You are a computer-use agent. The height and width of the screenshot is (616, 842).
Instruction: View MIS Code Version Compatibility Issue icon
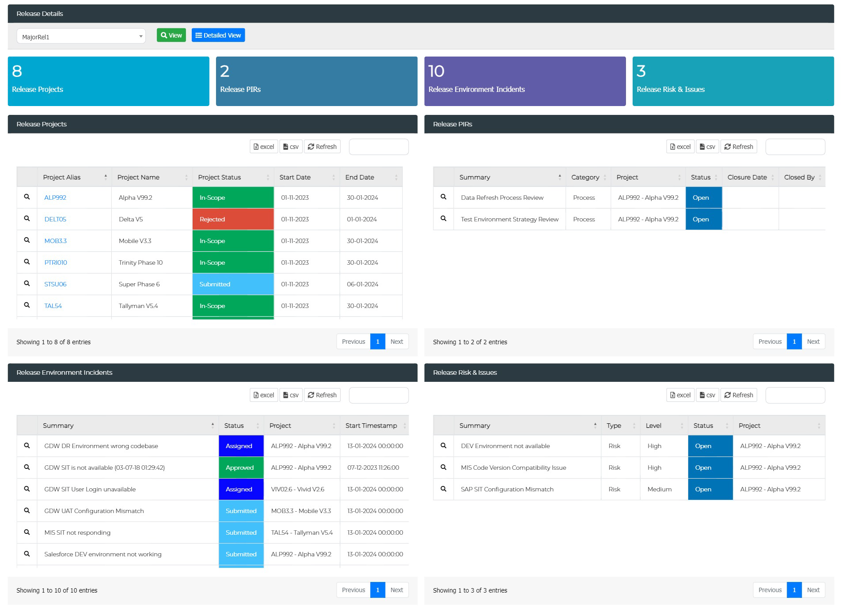[x=444, y=467]
